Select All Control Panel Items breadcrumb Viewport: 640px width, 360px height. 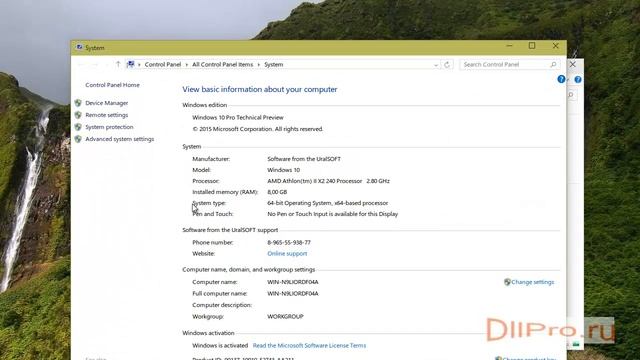pos(222,64)
